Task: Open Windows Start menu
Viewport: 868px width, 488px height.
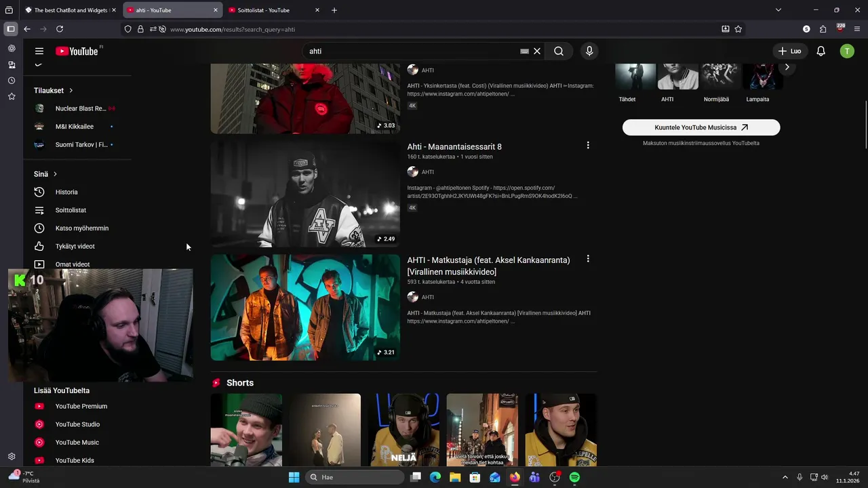Action: (x=294, y=477)
